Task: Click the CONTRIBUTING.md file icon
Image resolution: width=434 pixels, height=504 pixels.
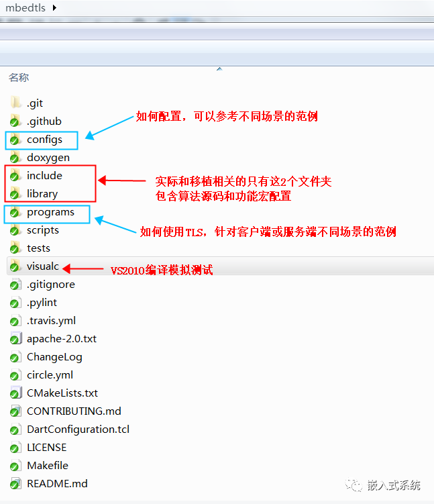Action: [15, 411]
